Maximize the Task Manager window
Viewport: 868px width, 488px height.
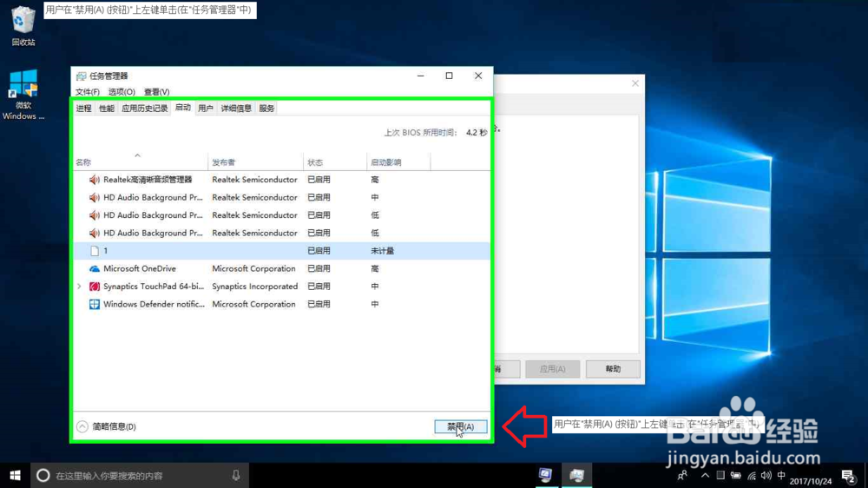tap(449, 76)
